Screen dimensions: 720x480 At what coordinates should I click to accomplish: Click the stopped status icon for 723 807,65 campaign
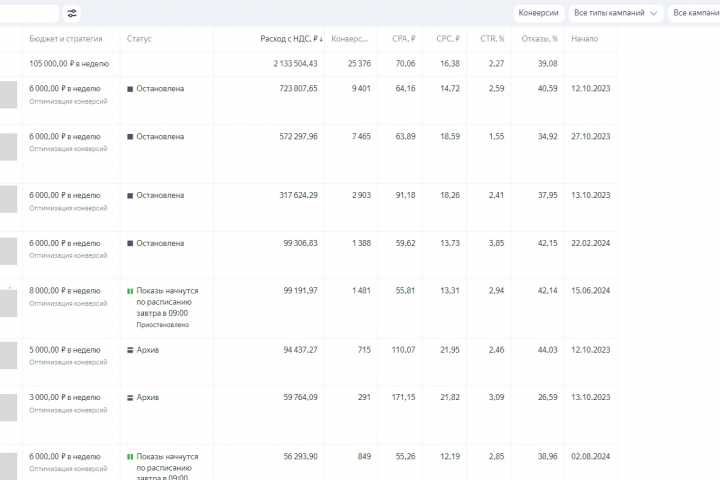point(130,89)
